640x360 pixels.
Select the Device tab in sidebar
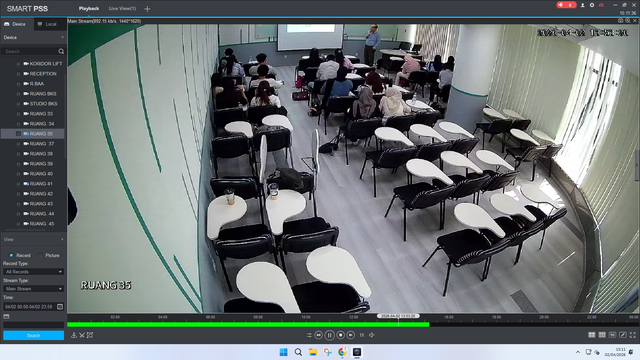17,24
